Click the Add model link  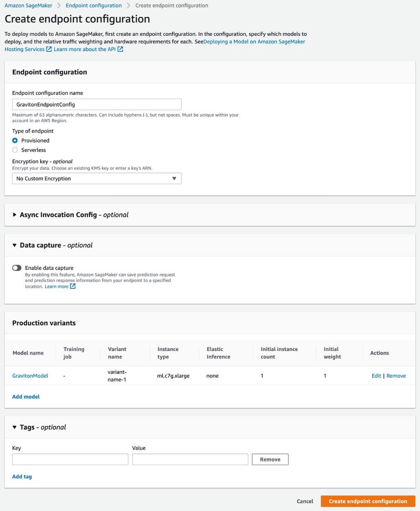pyautogui.click(x=26, y=396)
